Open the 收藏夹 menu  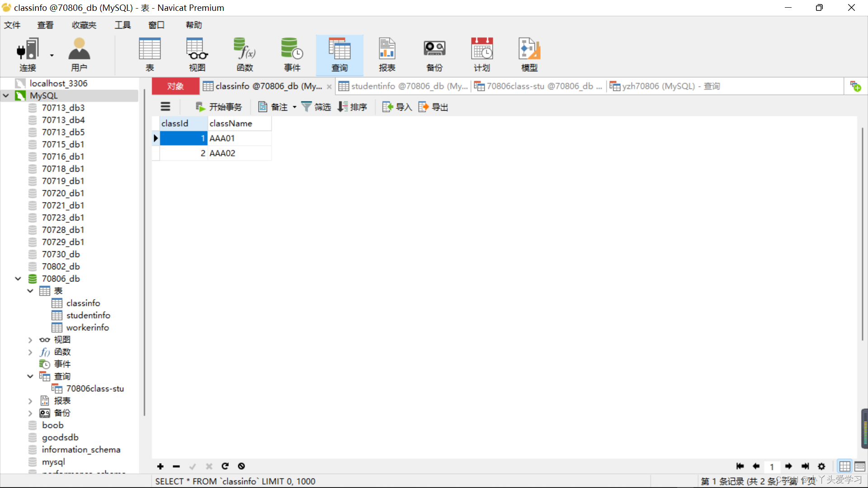[84, 25]
